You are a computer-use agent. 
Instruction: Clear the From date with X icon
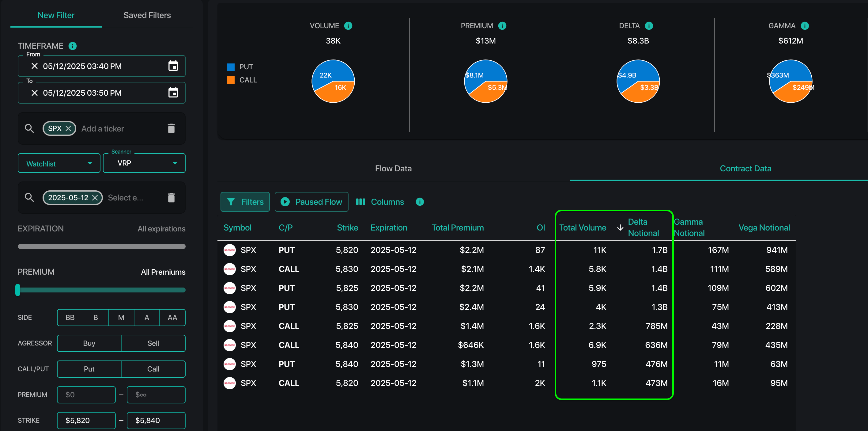tap(34, 66)
